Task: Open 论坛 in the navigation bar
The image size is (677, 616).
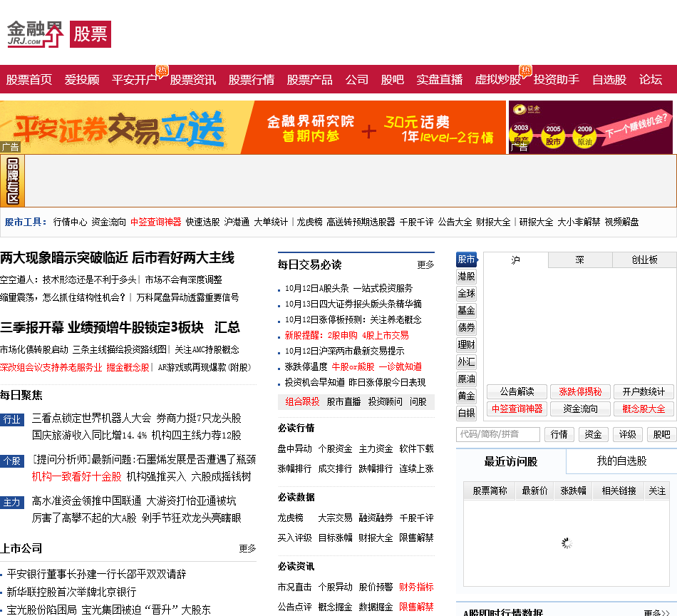Action: pos(651,80)
